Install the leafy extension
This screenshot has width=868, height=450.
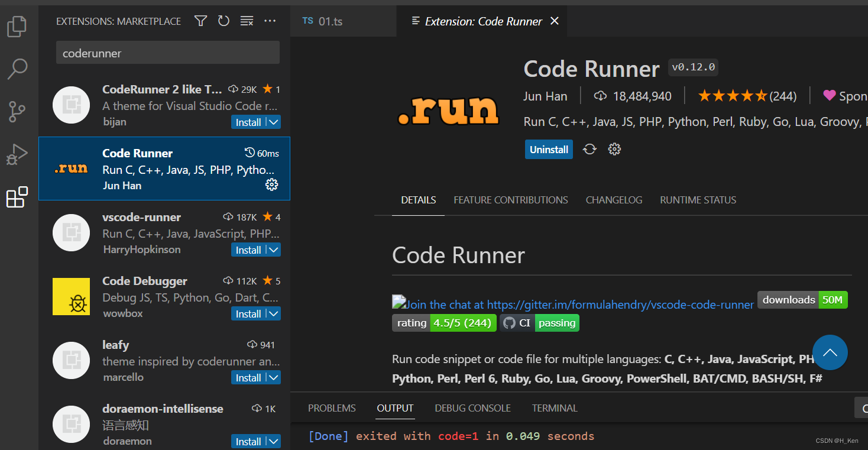(x=248, y=378)
